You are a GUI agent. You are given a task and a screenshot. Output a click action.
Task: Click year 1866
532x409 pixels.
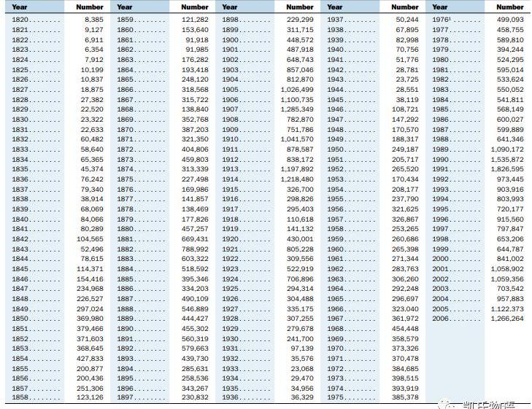(126, 90)
